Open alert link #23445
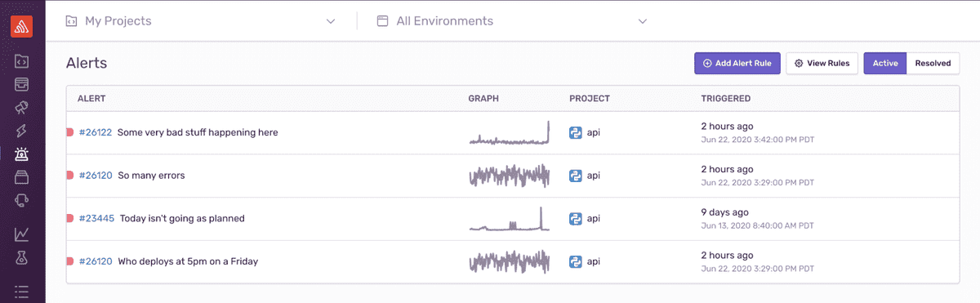Viewport: 980px width, 303px height. pos(96,219)
